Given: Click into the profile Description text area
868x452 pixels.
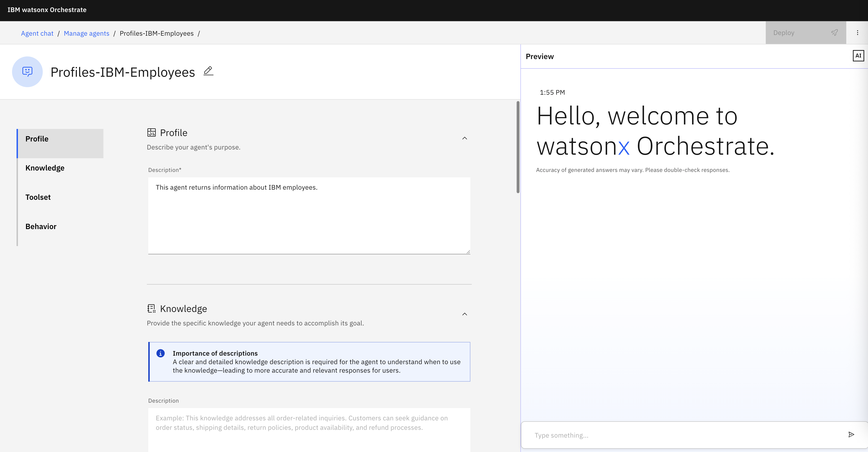Looking at the screenshot, I should [x=309, y=216].
